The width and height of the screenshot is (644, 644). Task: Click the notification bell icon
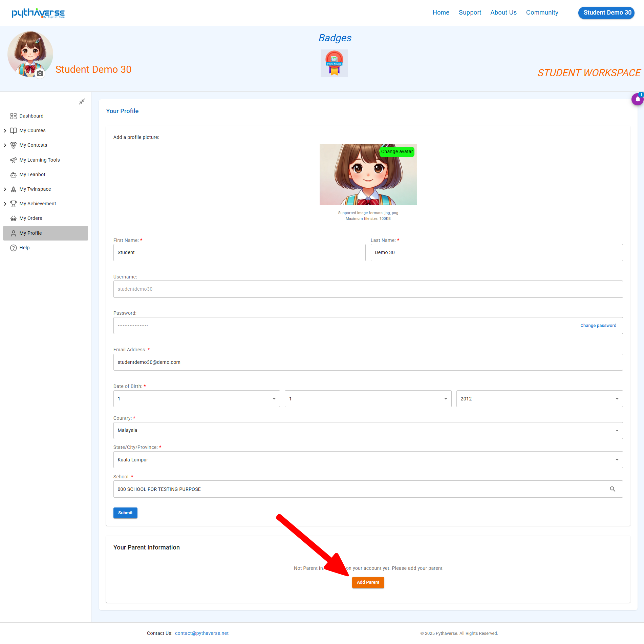coord(637,100)
